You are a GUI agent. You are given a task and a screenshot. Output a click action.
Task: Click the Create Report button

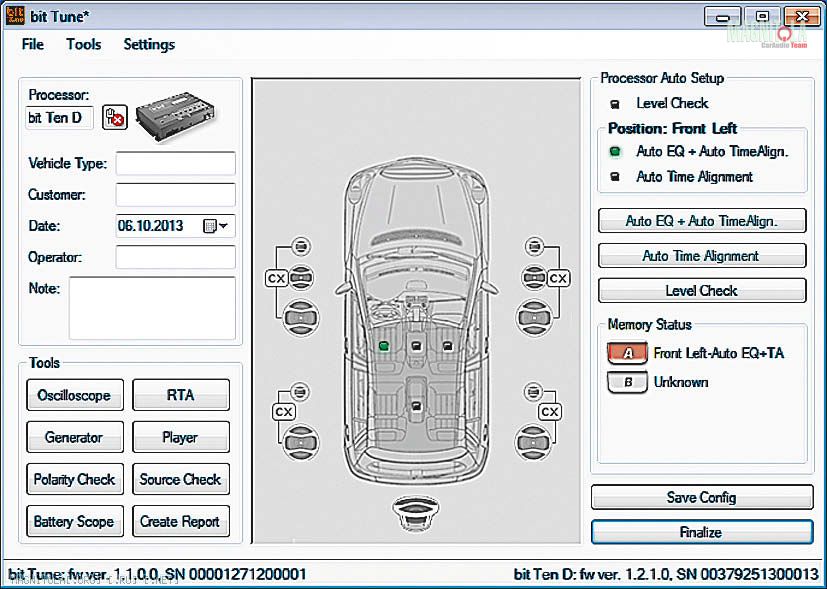[181, 522]
